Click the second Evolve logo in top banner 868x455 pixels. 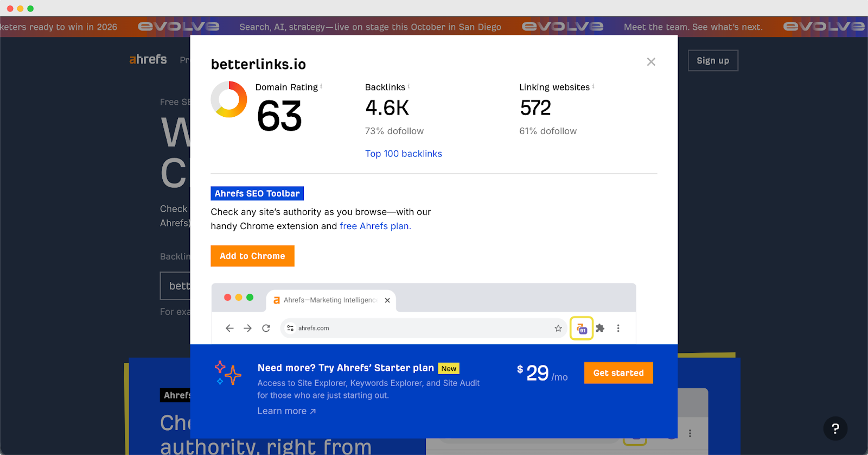pyautogui.click(x=563, y=26)
